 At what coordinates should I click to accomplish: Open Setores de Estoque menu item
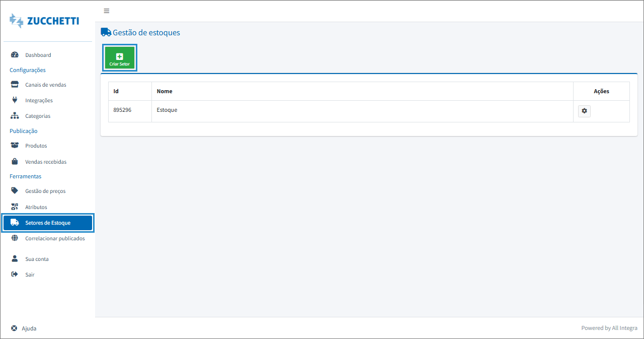(48, 223)
